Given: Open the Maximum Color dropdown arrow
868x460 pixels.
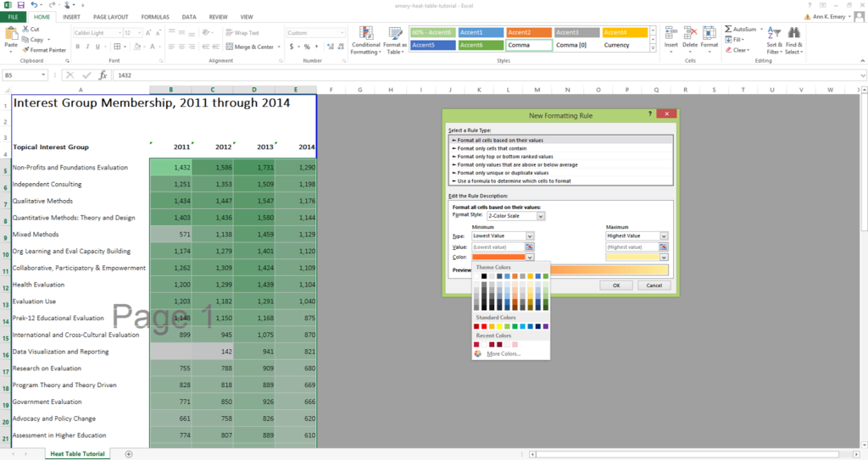Looking at the screenshot, I should point(663,258).
